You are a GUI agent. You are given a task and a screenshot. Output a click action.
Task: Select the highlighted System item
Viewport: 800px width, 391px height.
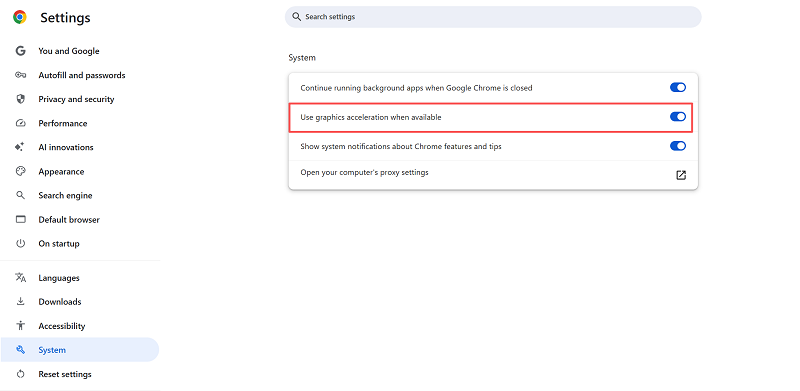point(80,350)
